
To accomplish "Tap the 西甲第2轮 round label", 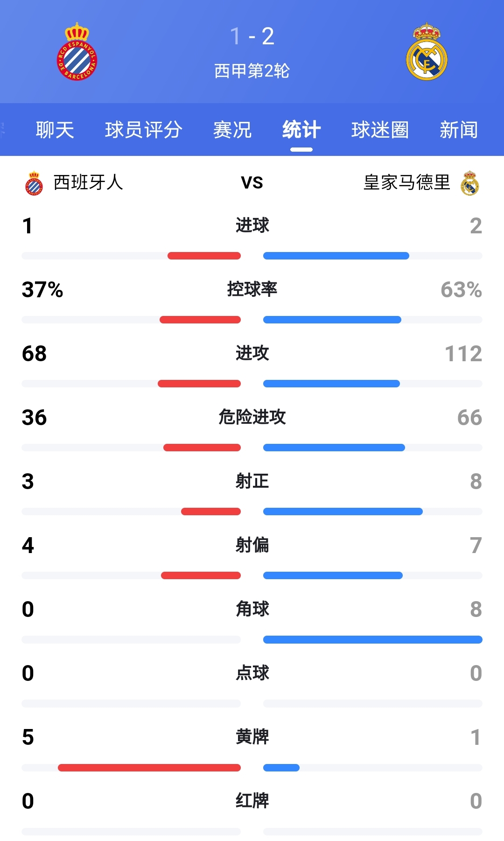I will click(252, 71).
